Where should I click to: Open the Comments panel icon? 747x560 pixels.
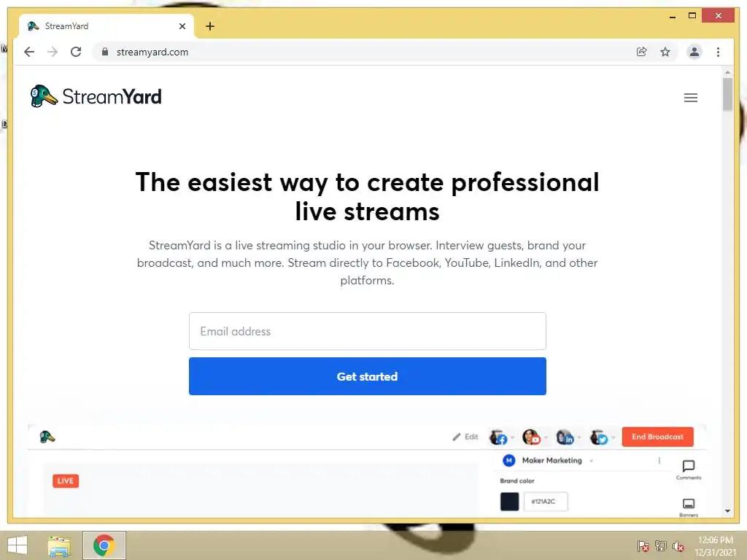click(689, 469)
